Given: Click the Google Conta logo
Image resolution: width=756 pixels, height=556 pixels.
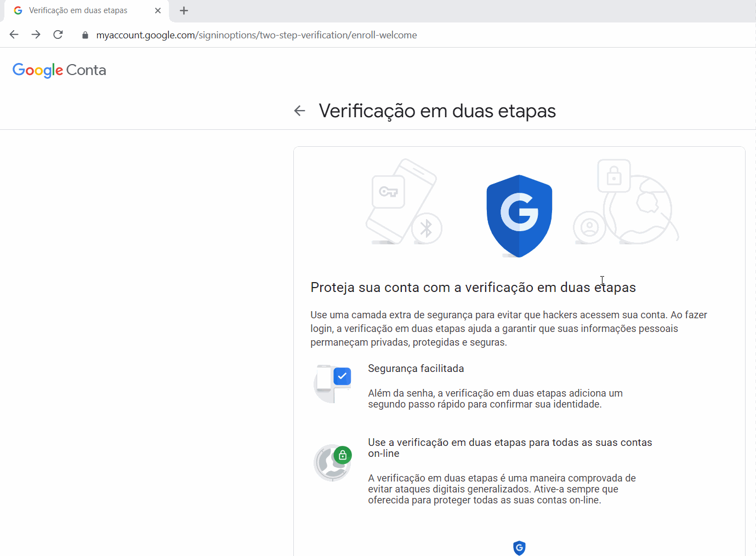Looking at the screenshot, I should coord(59,70).
